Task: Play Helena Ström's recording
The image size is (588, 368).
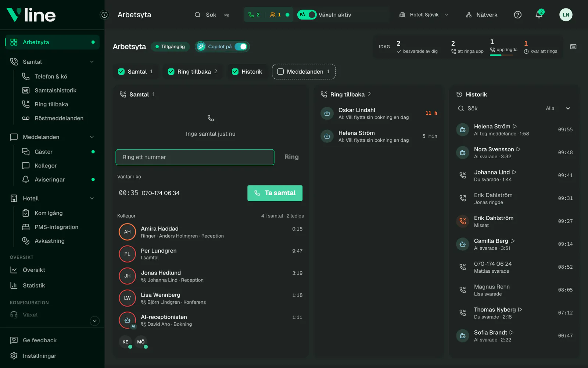Action: 515,126
